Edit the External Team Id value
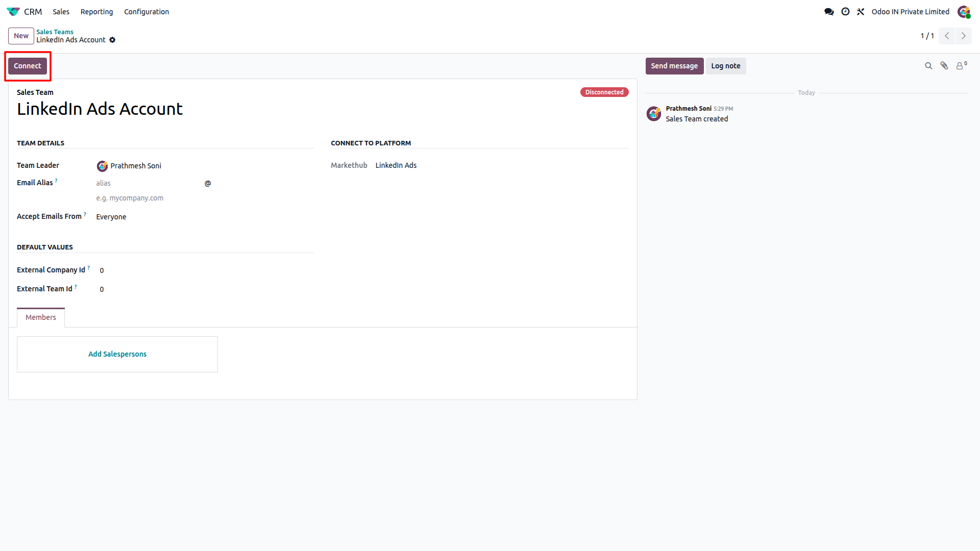980x551 pixels. 206,289
